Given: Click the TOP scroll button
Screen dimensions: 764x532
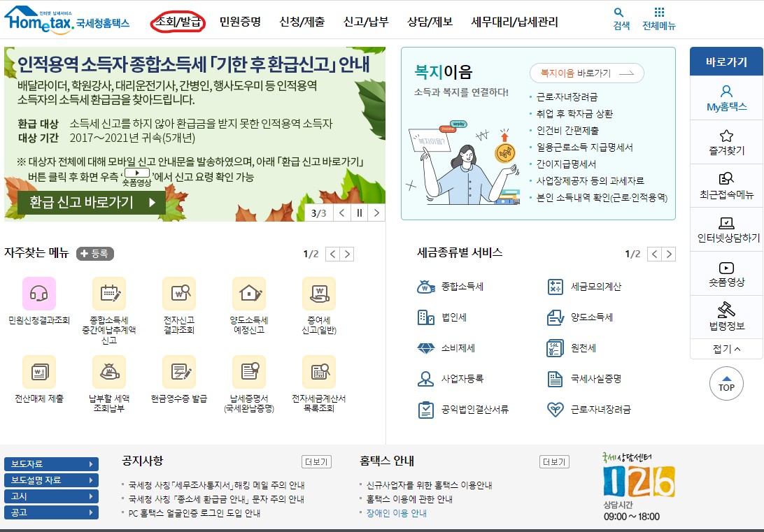Looking at the screenshot, I should tap(726, 384).
